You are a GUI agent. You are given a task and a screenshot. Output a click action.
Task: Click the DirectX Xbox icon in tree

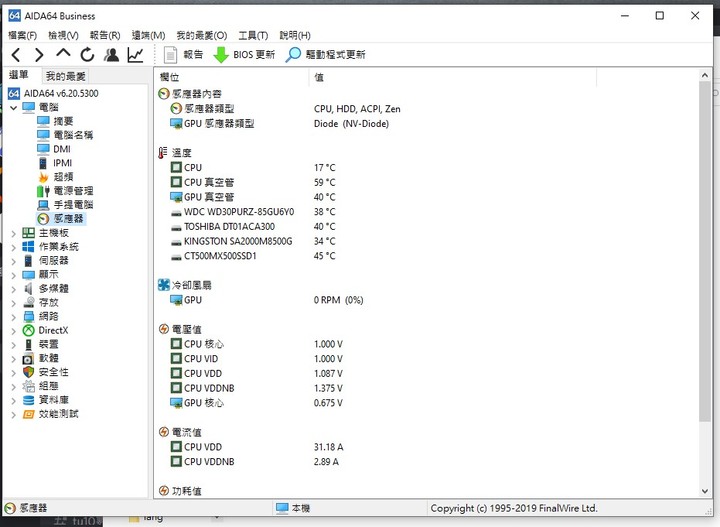28,331
